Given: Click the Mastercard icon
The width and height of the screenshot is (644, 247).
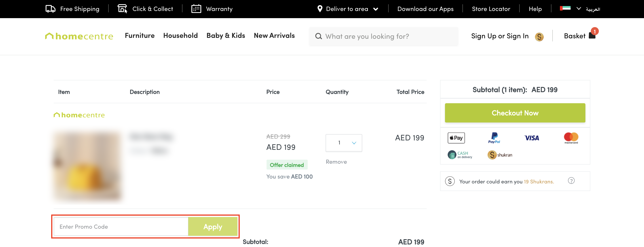Looking at the screenshot, I should click(x=571, y=138).
